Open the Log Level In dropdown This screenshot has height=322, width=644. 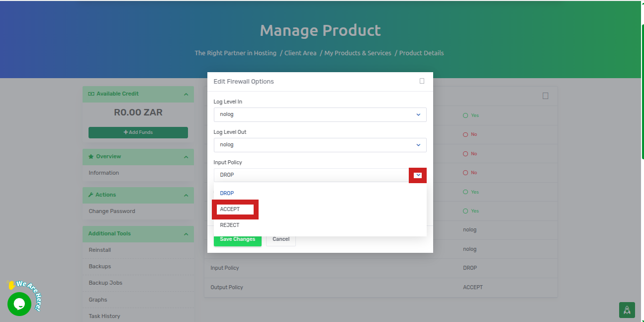320,114
